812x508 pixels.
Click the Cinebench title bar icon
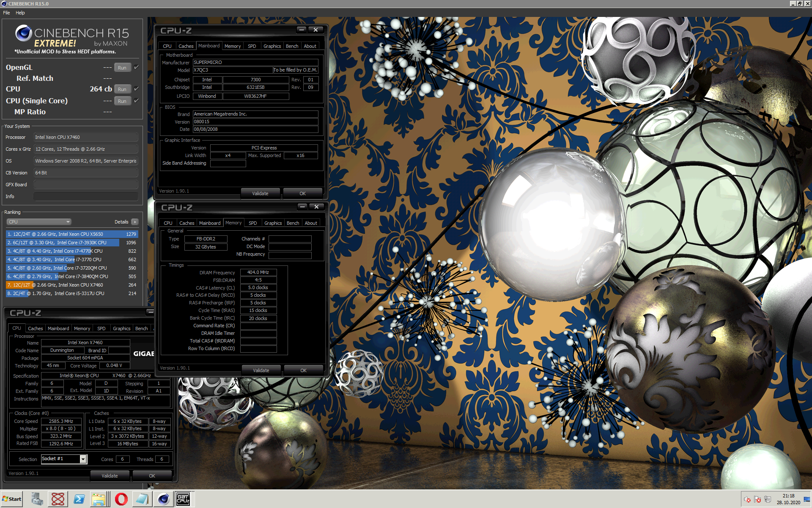[x=4, y=4]
